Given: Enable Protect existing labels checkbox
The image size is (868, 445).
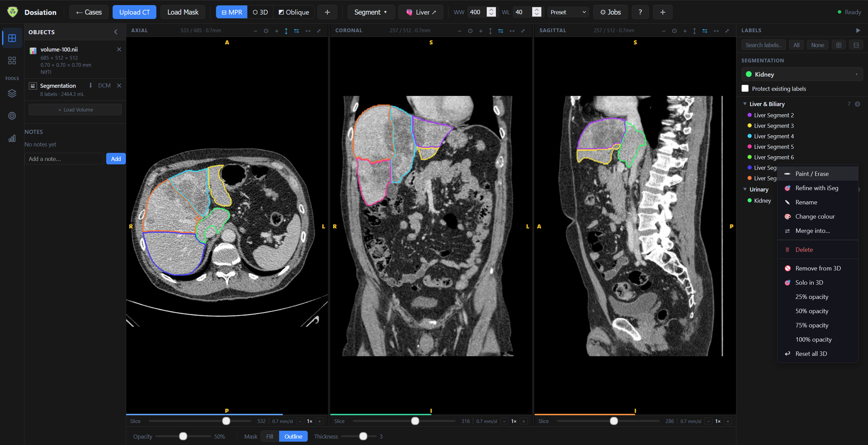Looking at the screenshot, I should pos(745,88).
